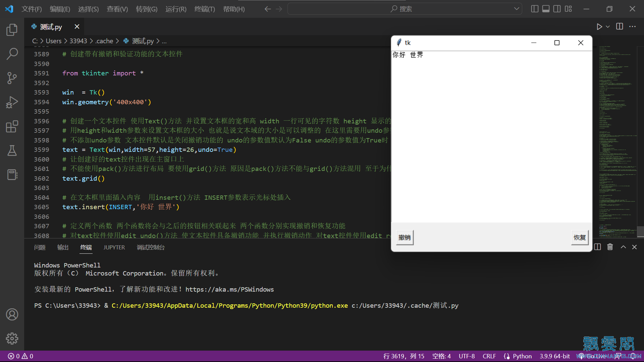Image resolution: width=644 pixels, height=362 pixels.
Task: Open the 编辑(E) menu
Action: (60, 9)
